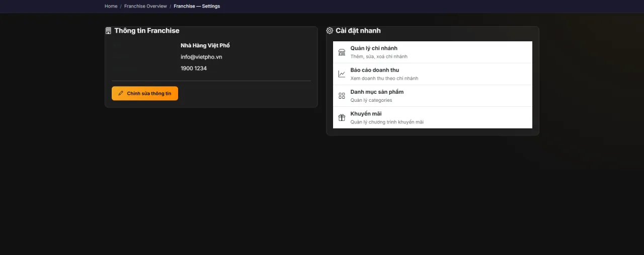Click the franchise name Nhà Hàng Việt Phố
644x255 pixels.
(x=205, y=45)
